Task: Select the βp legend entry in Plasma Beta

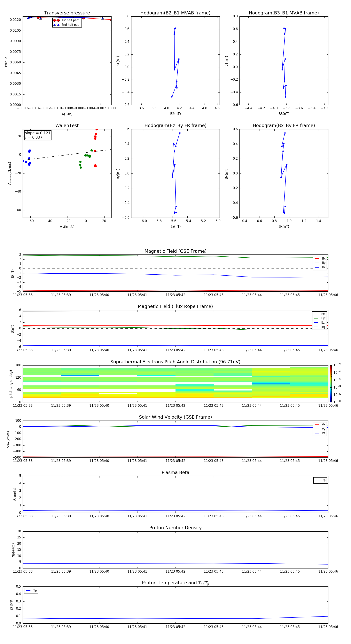Action: [320, 480]
